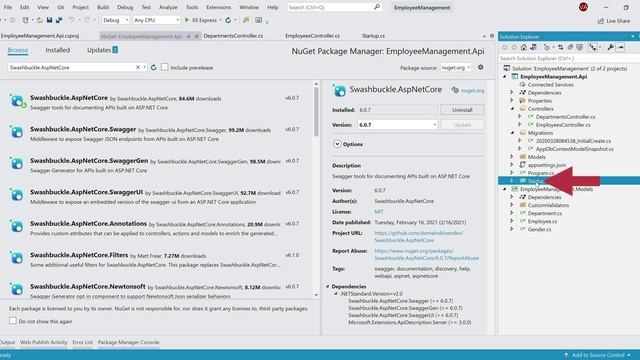
Task: Open the EmployeesController.cs document tab
Action: point(312,36)
